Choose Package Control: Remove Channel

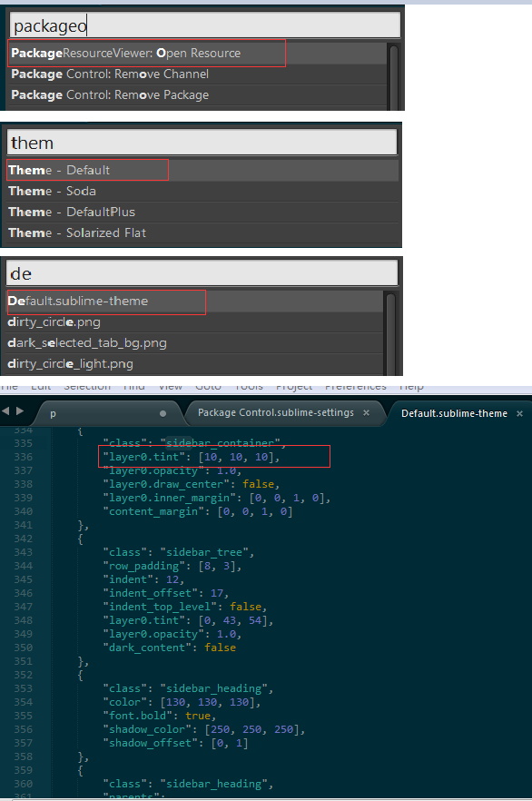[198, 74]
